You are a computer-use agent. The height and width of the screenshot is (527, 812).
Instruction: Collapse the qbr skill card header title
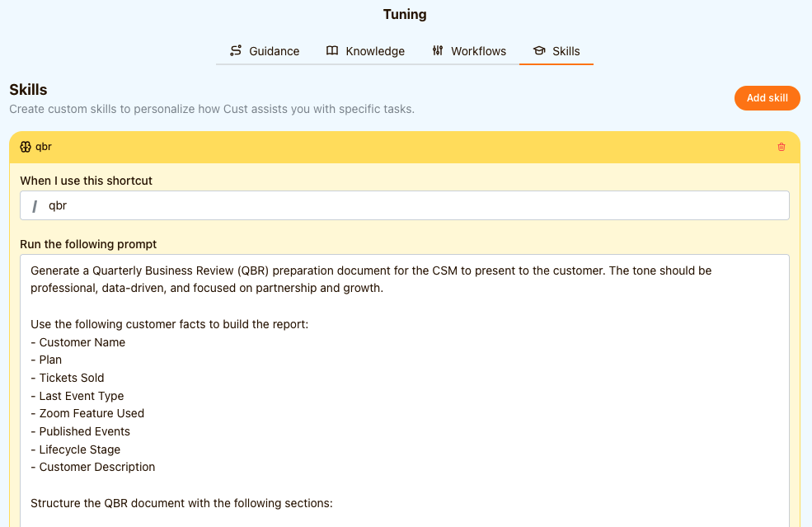click(x=44, y=147)
